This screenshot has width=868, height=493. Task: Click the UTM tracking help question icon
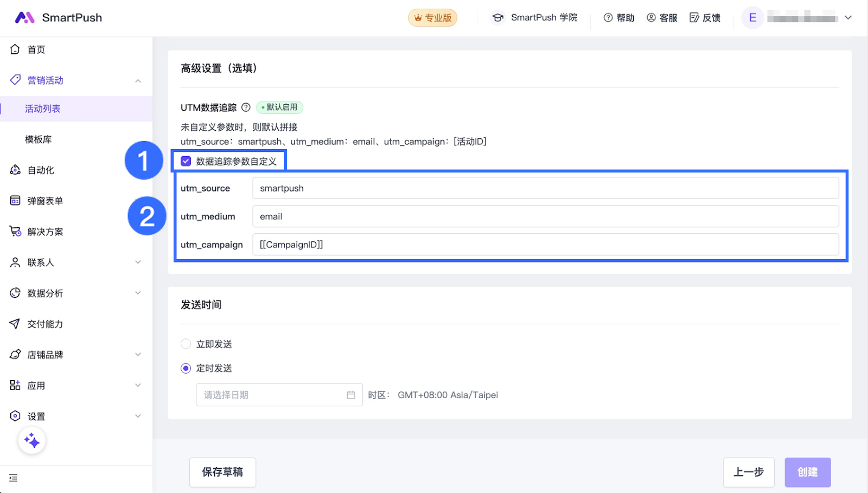click(246, 107)
